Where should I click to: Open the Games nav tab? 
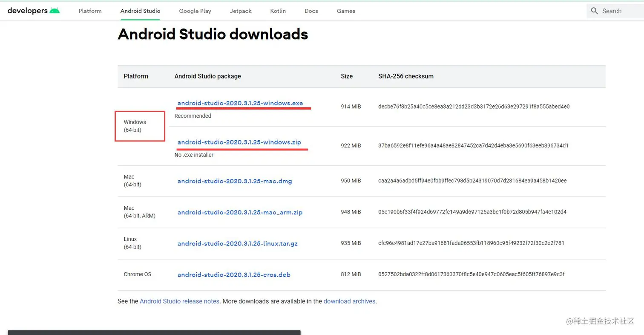point(346,11)
